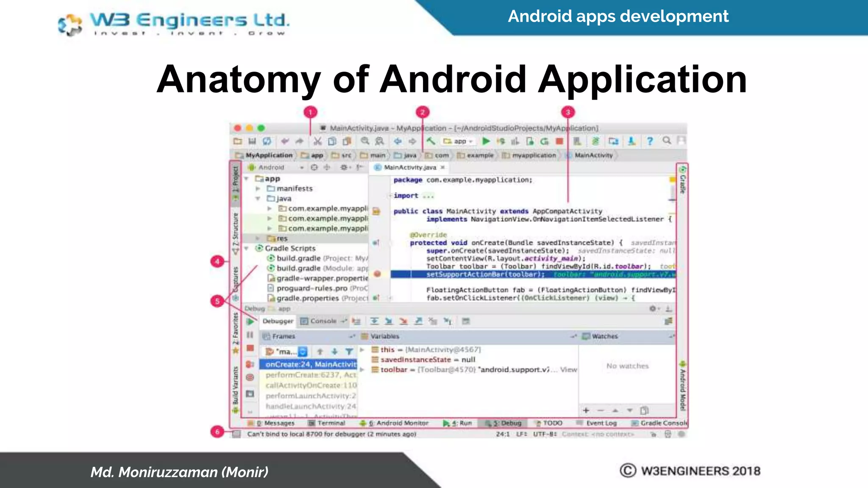Expand the toolbar variable node
Image resolution: width=868 pixels, height=488 pixels.
362,369
